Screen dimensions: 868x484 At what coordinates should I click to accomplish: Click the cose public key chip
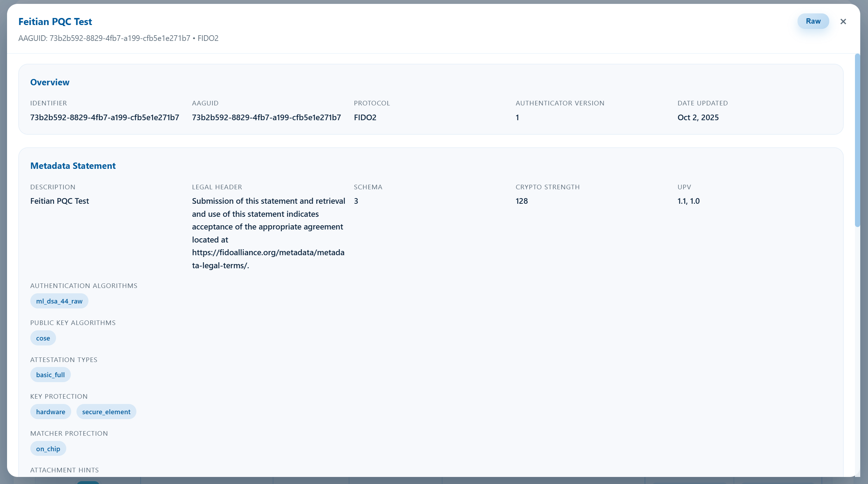pos(43,338)
